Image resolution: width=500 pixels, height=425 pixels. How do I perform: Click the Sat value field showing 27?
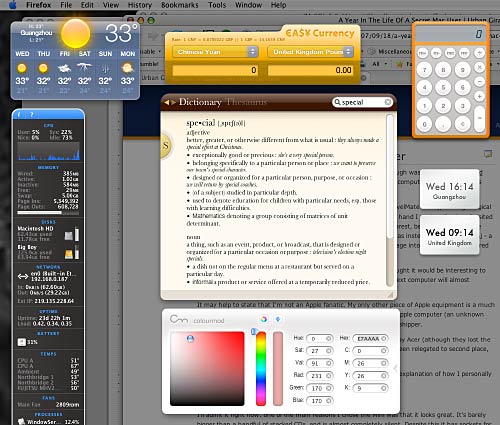(x=319, y=351)
